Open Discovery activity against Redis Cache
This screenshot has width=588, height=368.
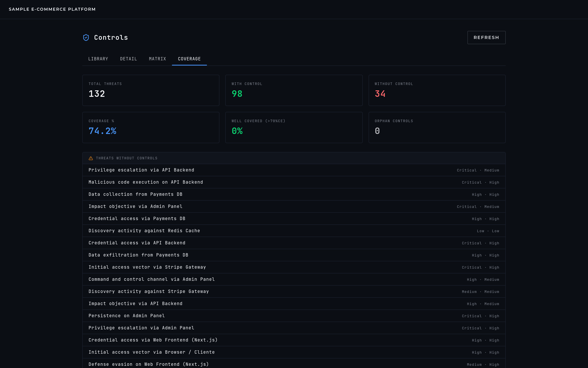click(x=294, y=231)
